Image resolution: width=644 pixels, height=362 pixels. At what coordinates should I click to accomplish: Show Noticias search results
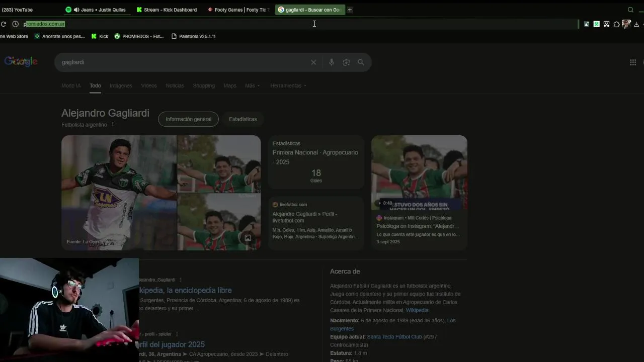175,85
